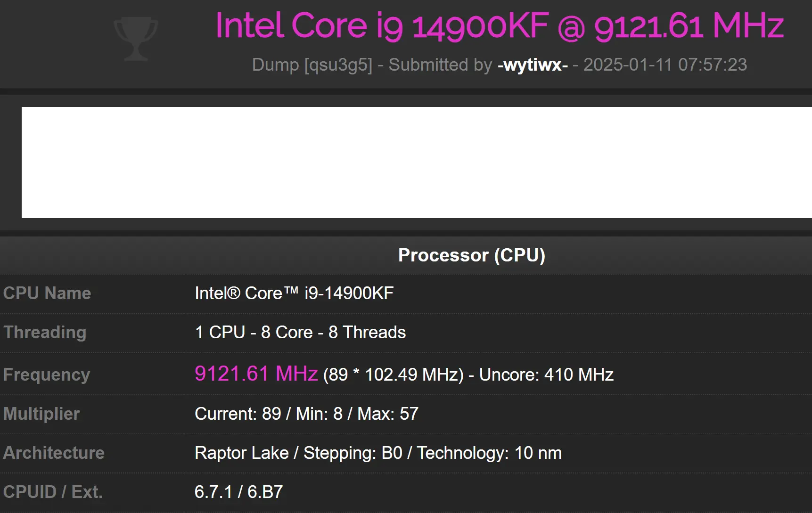Click the Dump [qsu3g5] identifier text

[312, 65]
